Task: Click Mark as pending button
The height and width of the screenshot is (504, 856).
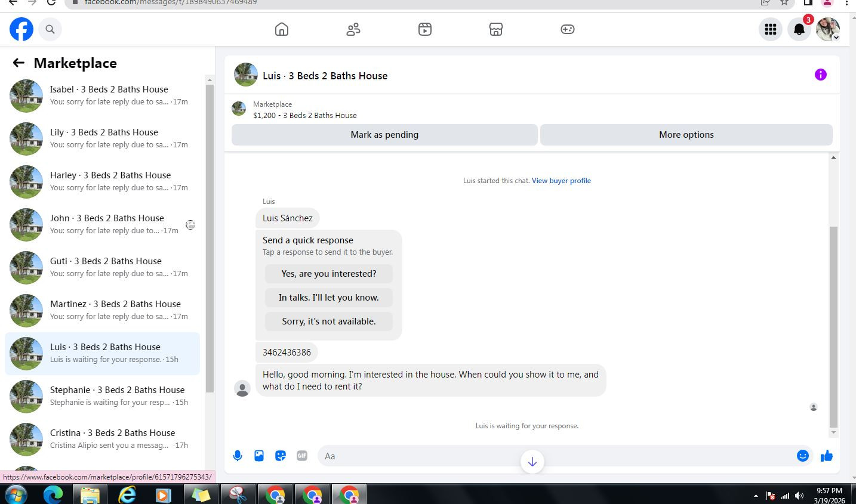Action: [x=384, y=135]
